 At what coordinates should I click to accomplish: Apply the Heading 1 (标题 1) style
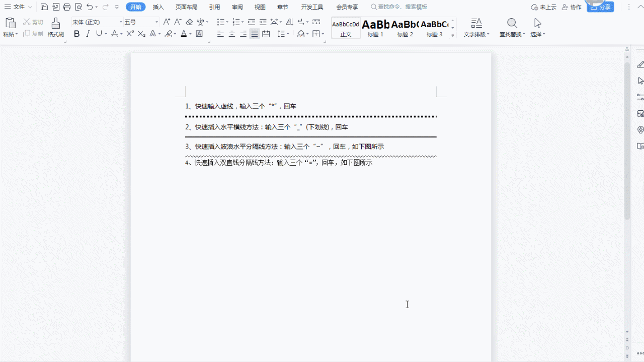[375, 28]
